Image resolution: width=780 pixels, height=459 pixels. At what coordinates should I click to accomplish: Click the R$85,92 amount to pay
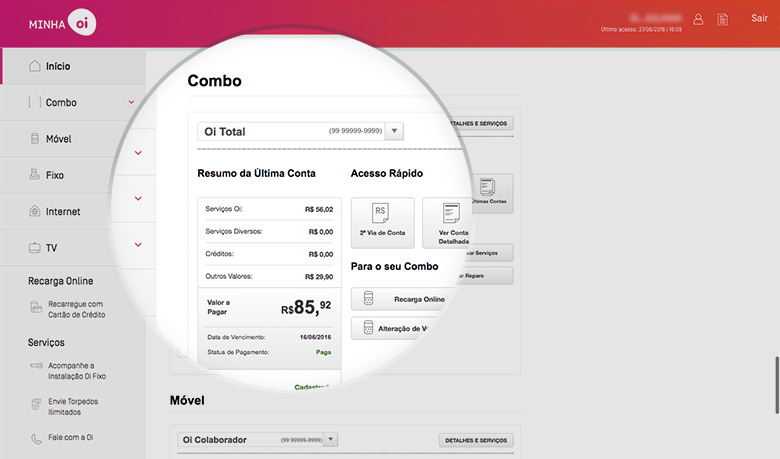point(306,307)
